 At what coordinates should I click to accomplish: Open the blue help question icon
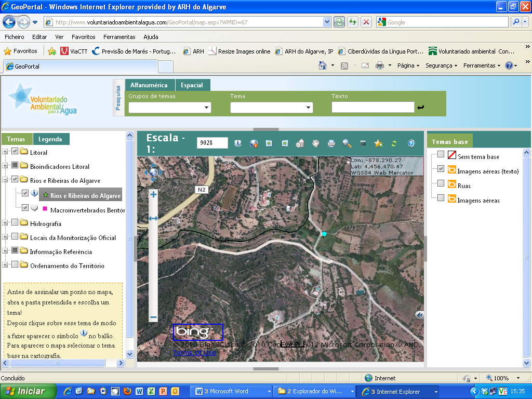pos(411,143)
